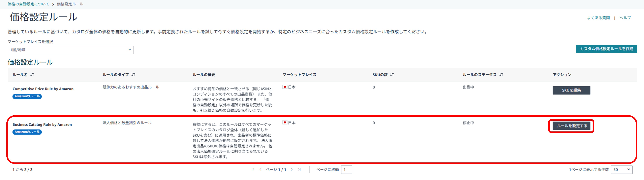Sort by SKUの数 sort icon
The width and height of the screenshot is (644, 180).
pos(392,74)
